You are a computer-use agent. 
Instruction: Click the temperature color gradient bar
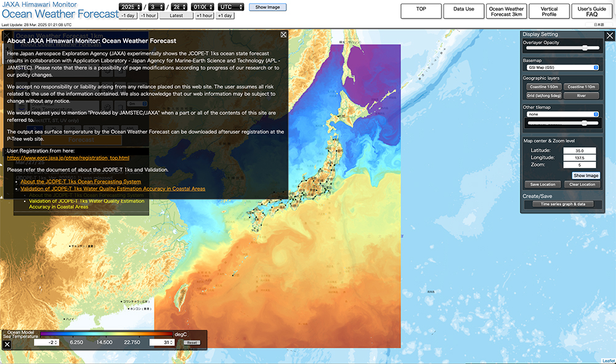pos(107,334)
